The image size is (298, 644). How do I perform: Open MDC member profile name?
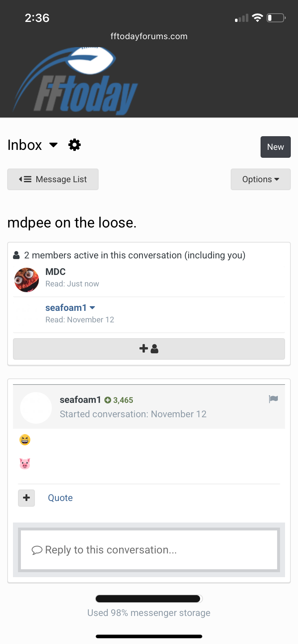click(x=55, y=272)
